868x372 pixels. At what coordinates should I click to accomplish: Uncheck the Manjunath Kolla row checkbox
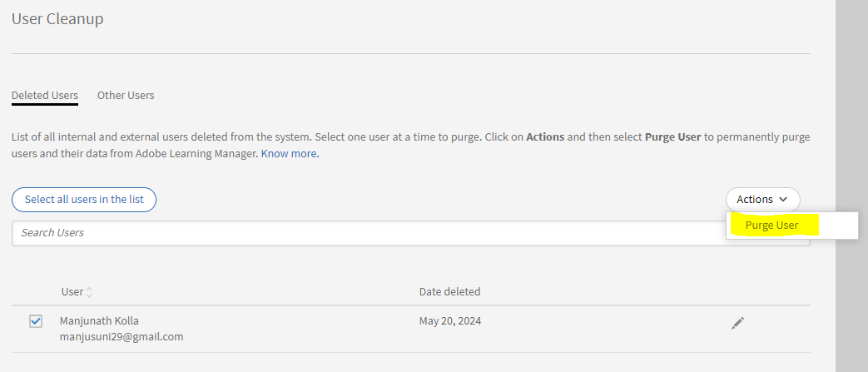(x=36, y=321)
